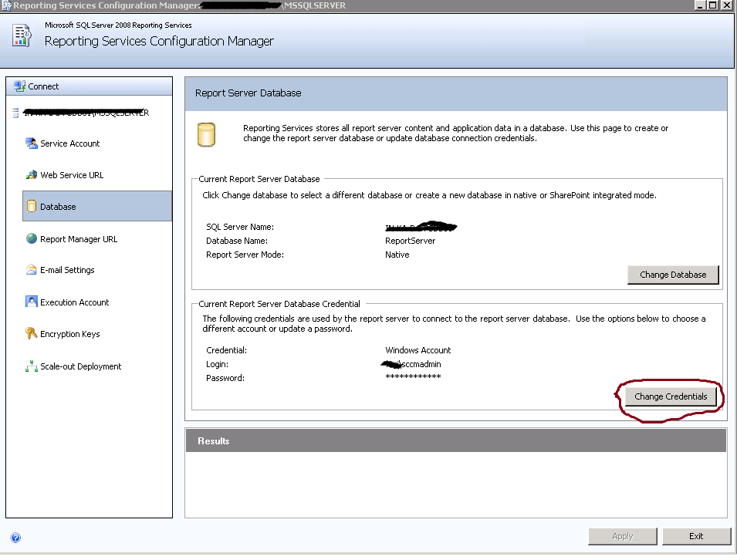Image resolution: width=737 pixels, height=560 pixels.
Task: Click the Change Credentials button
Action: (671, 396)
